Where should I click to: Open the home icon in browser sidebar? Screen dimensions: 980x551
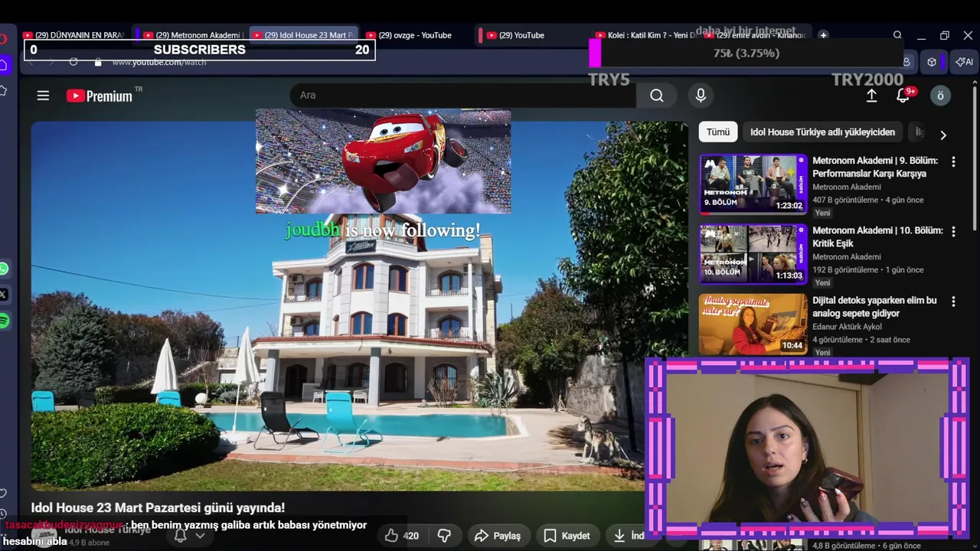pos(3,65)
